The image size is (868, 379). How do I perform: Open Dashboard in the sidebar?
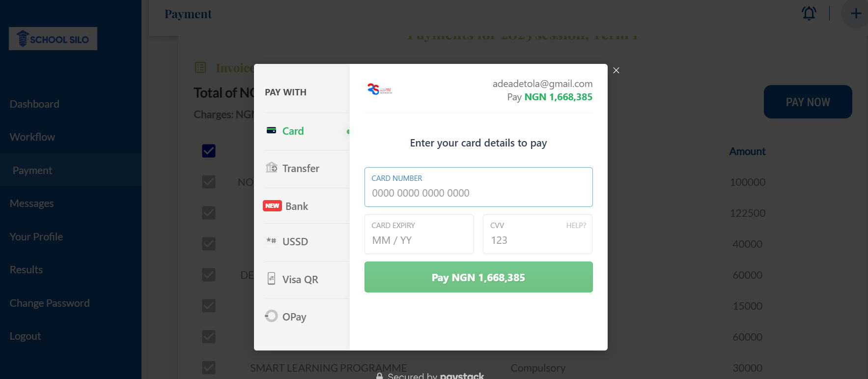point(34,104)
